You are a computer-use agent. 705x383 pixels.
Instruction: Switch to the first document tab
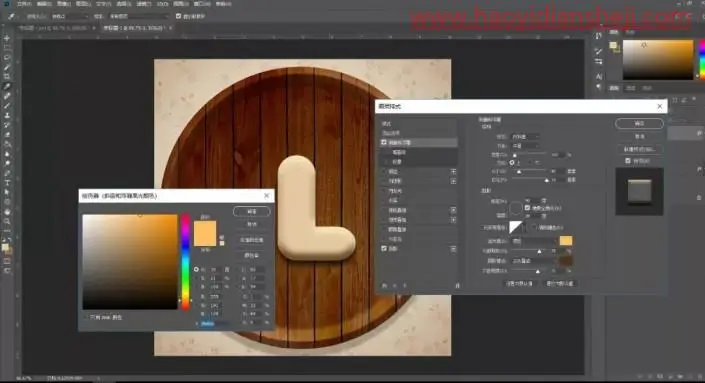click(54, 28)
